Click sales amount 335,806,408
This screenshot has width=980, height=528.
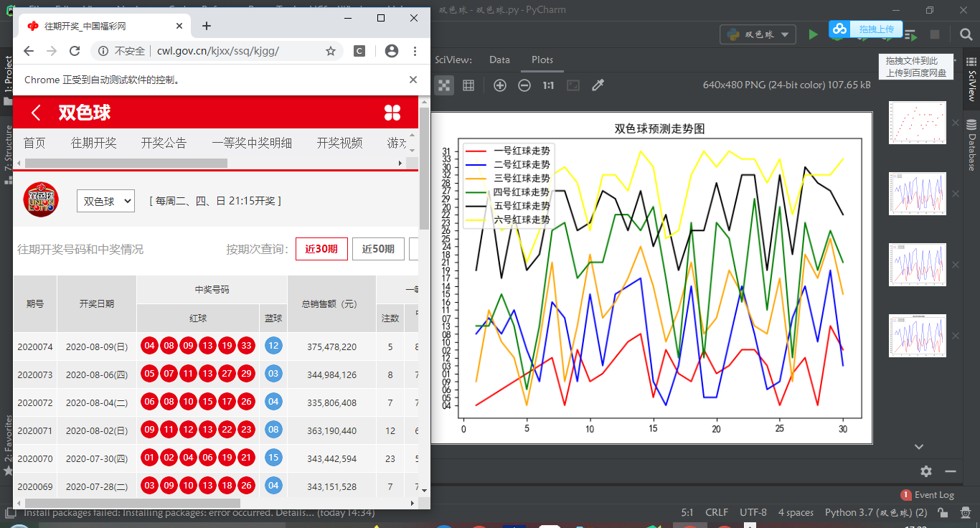tap(331, 402)
